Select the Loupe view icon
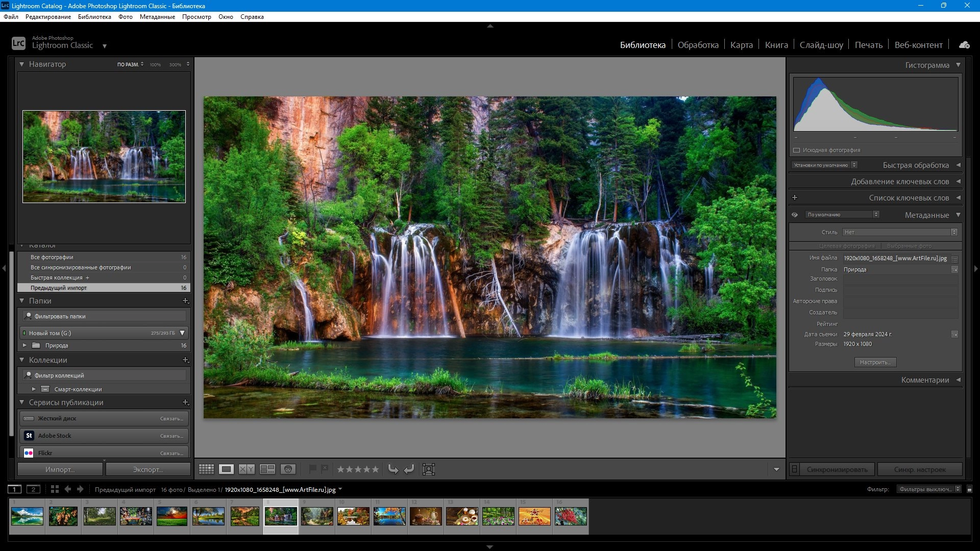 pyautogui.click(x=227, y=469)
